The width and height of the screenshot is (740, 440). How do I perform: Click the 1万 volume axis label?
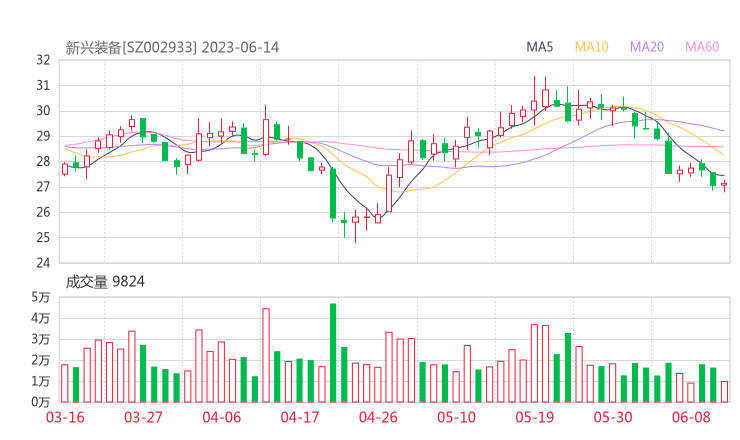(41, 381)
